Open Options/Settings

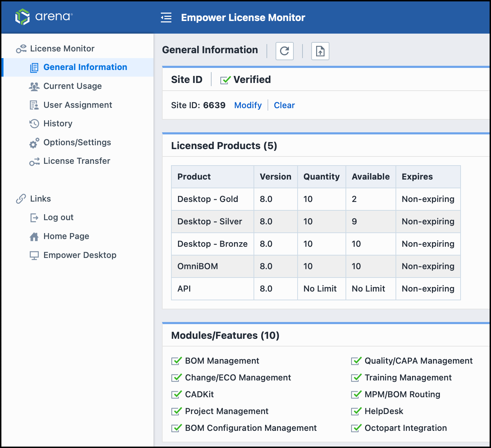[77, 142]
